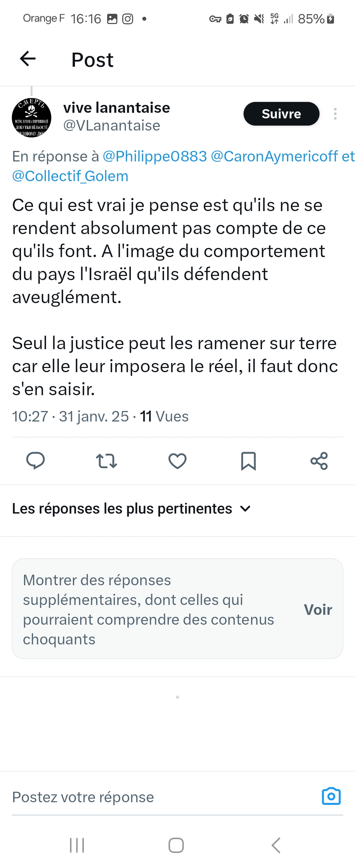Open @Philippe0883 profile link
355x868 pixels.
[154, 157]
